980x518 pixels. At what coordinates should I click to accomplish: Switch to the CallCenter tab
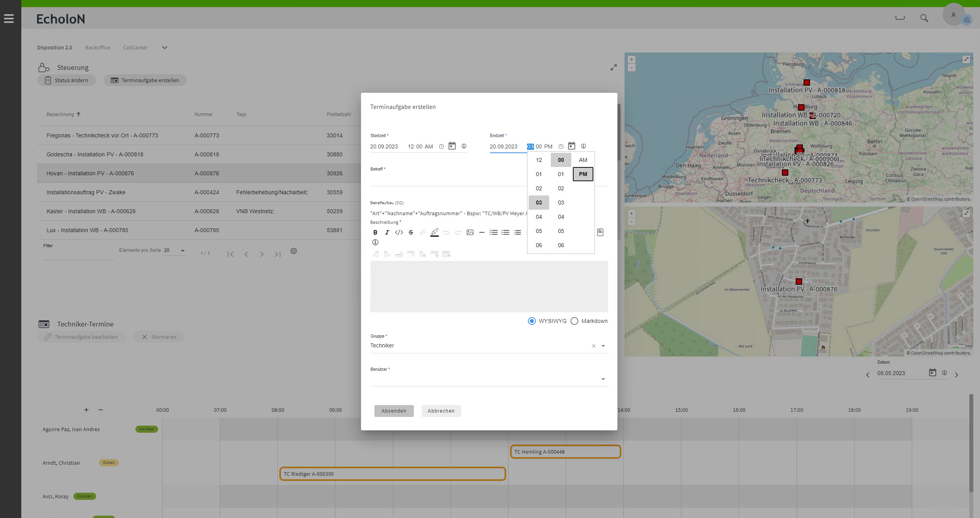135,48
